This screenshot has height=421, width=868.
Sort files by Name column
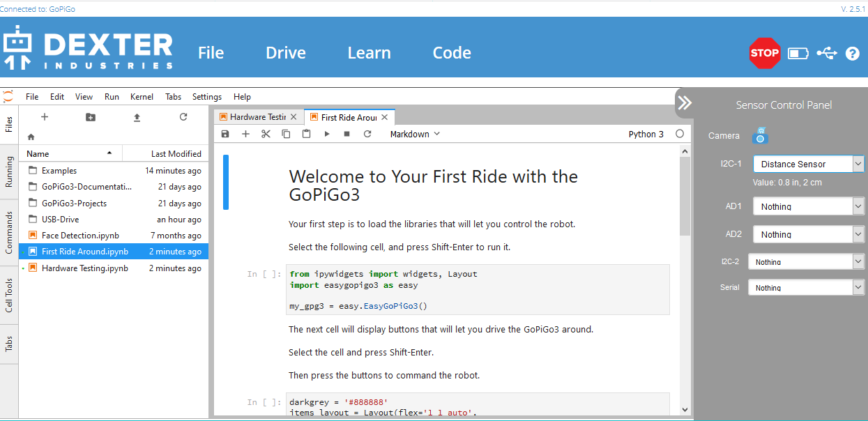[x=70, y=153]
